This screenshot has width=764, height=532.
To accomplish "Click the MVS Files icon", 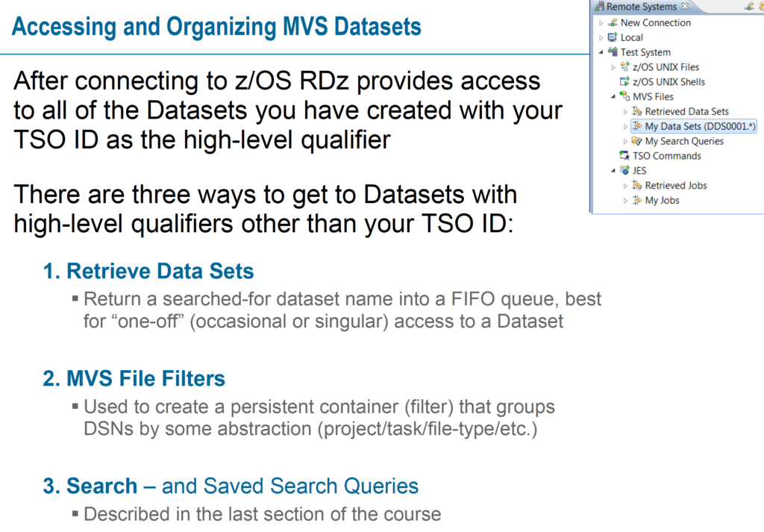I will pos(625,97).
